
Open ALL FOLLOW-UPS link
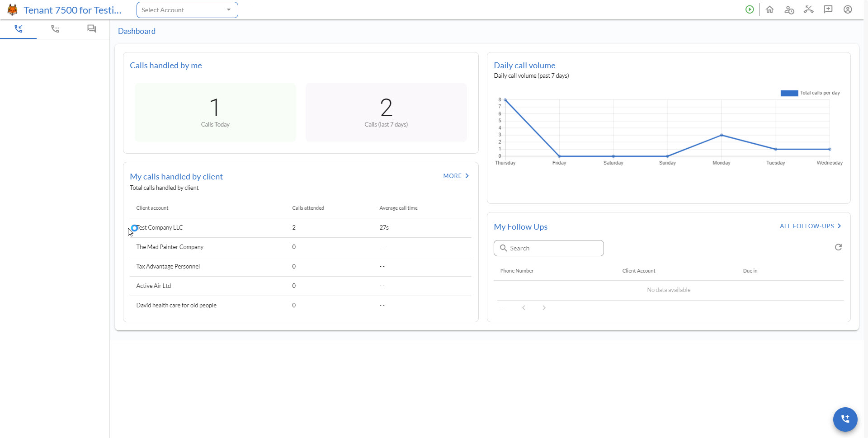[x=810, y=226]
